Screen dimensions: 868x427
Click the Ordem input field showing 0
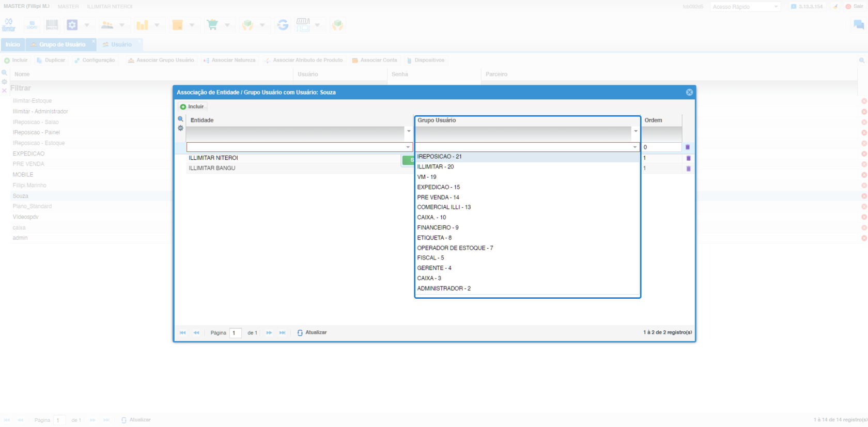point(661,147)
